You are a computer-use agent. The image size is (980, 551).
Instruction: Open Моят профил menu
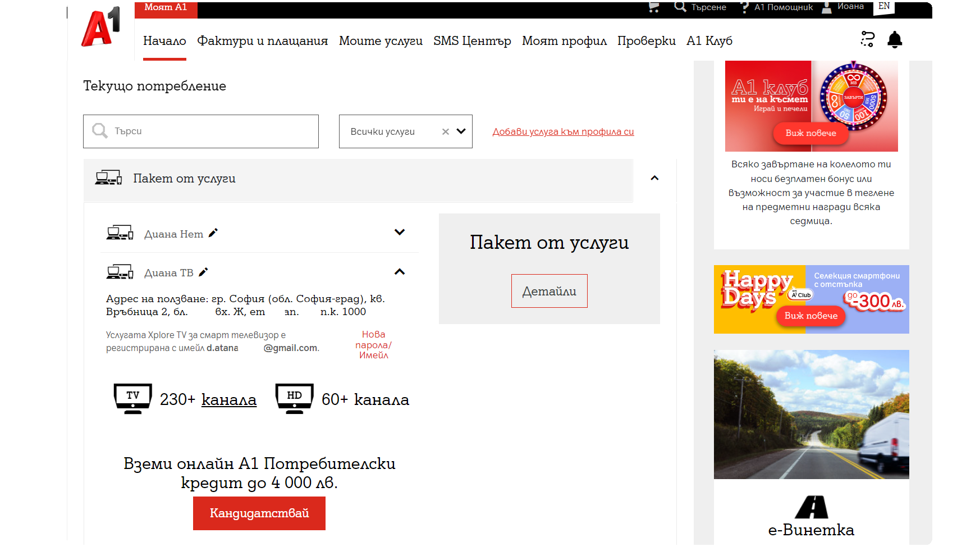[x=564, y=41]
